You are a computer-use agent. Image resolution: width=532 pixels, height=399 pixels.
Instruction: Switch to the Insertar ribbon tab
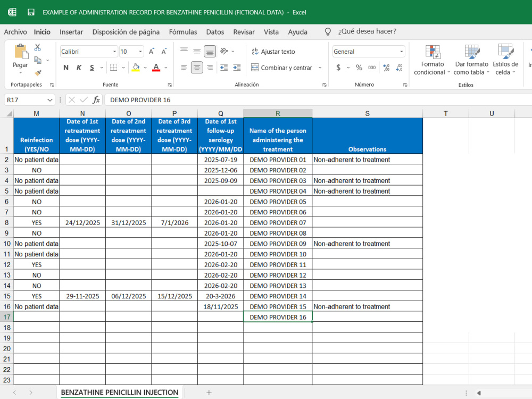(x=71, y=32)
